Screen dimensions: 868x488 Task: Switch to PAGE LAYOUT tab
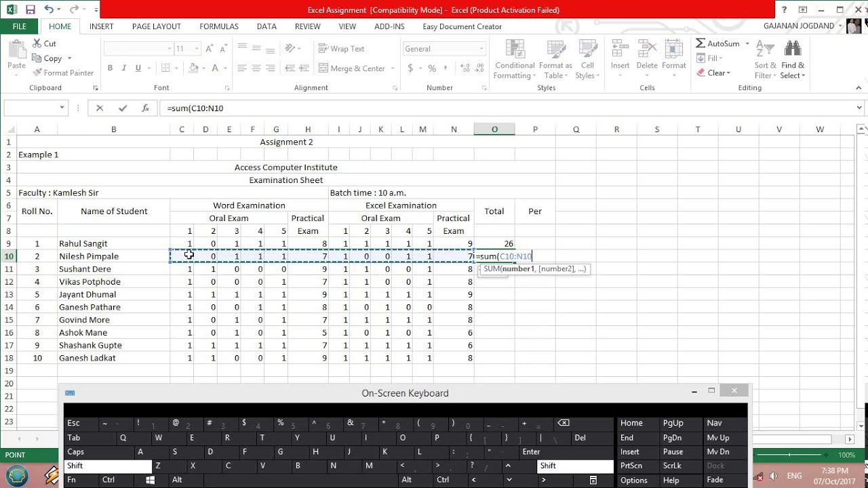tap(157, 26)
